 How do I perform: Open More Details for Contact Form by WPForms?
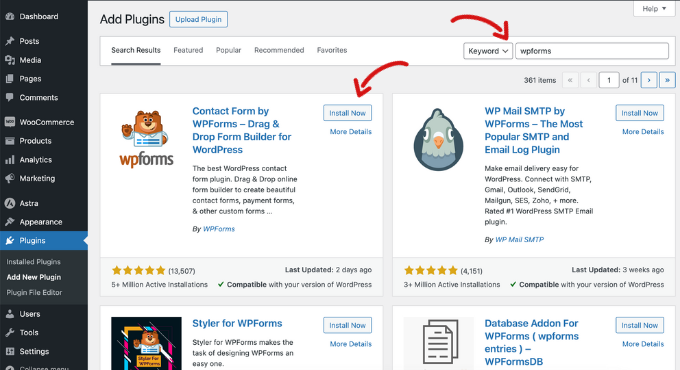350,131
